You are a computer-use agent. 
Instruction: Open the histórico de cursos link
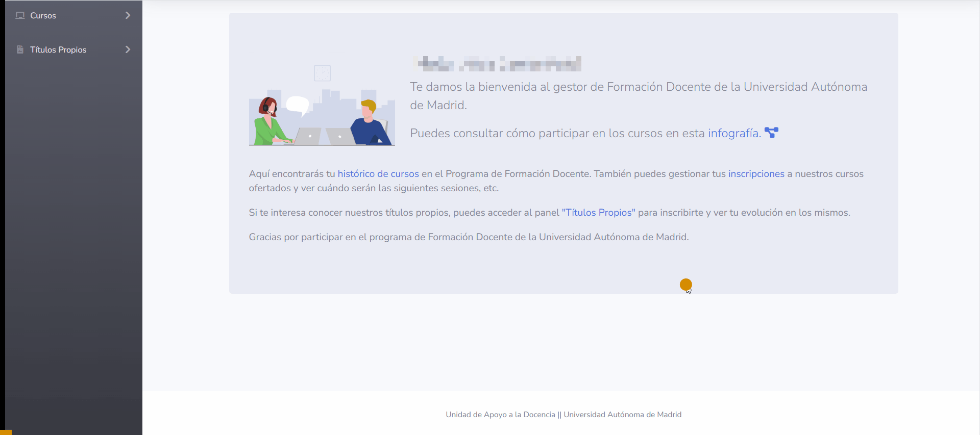click(378, 174)
